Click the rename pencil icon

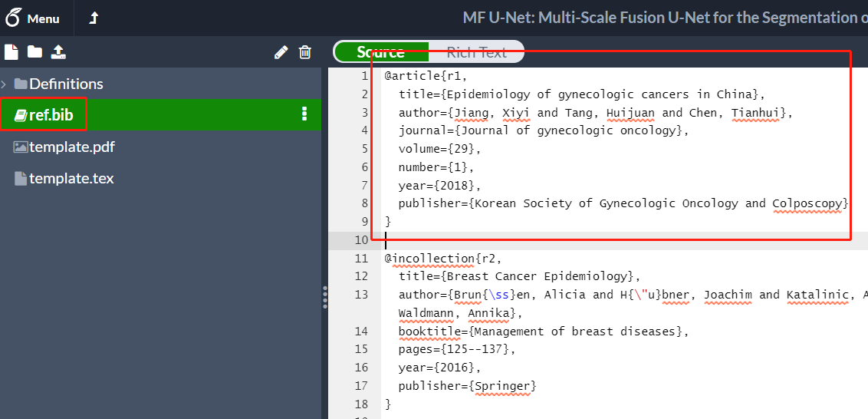pos(281,52)
